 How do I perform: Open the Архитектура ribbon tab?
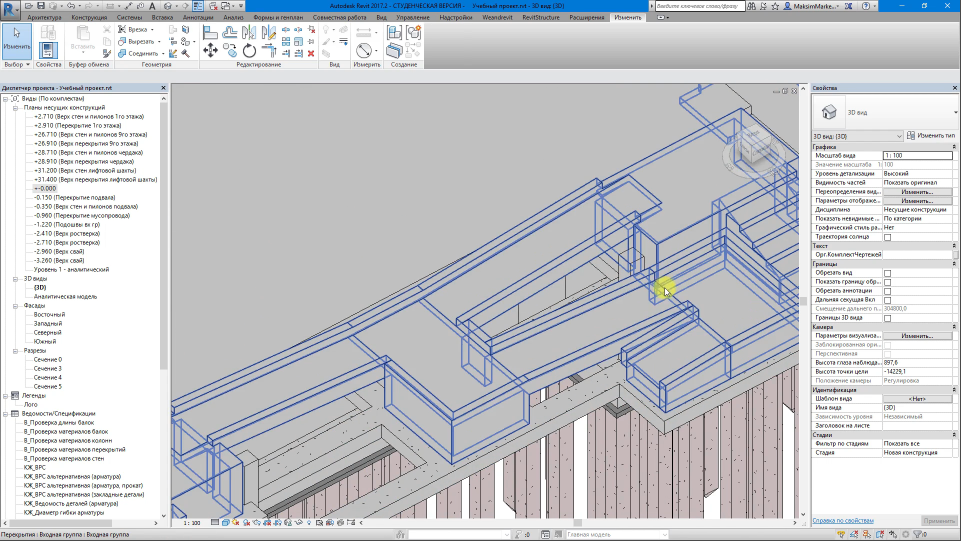(x=43, y=18)
